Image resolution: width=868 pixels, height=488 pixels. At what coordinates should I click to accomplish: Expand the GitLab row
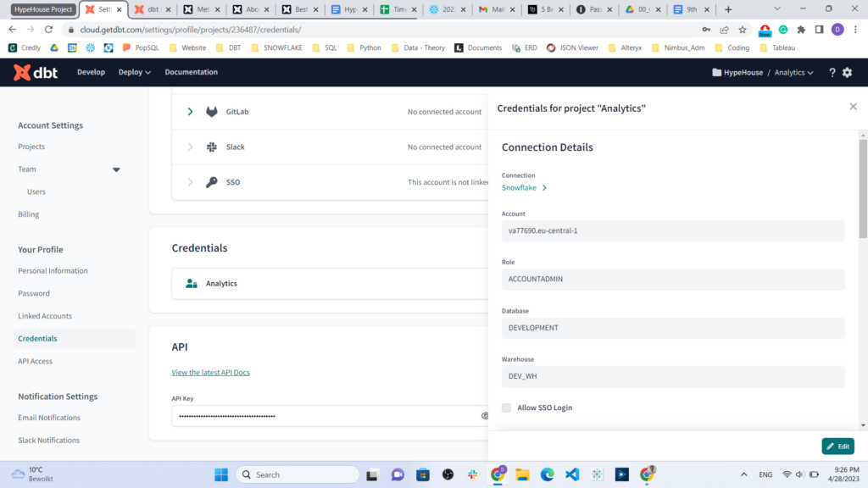[x=190, y=112]
